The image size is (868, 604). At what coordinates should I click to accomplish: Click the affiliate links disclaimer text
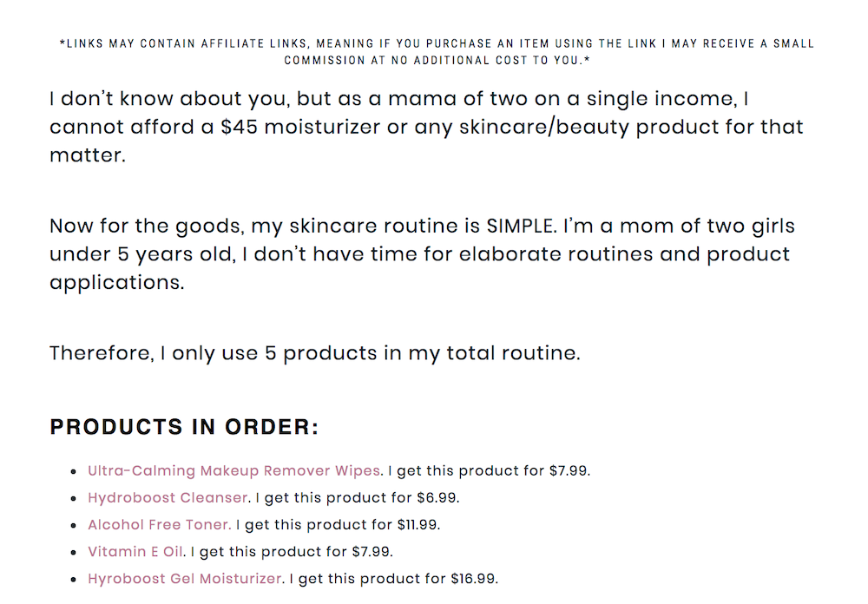point(437,51)
